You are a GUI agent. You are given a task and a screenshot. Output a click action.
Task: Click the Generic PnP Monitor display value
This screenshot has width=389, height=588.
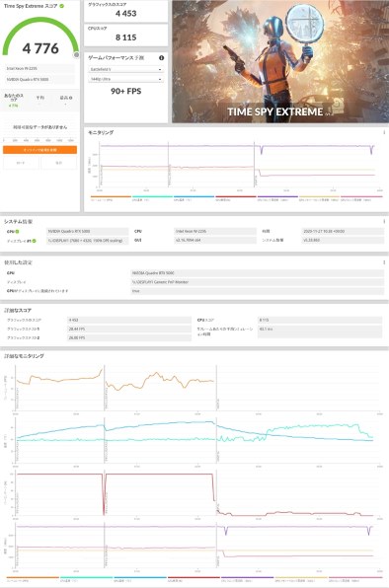click(x=258, y=282)
